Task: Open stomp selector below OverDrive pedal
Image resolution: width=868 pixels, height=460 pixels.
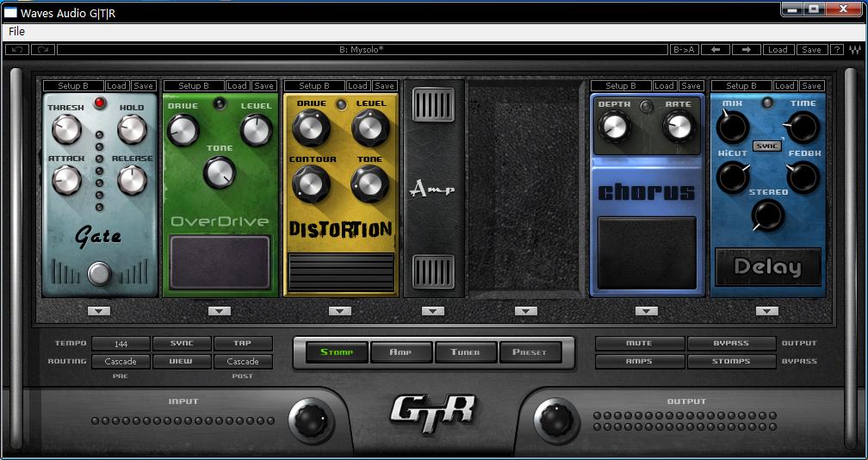Action: tap(220, 311)
